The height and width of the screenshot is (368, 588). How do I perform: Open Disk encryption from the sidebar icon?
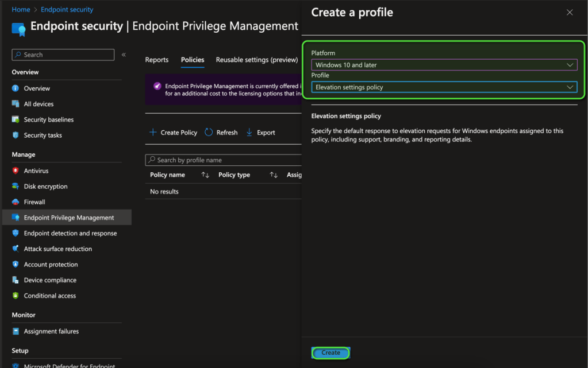coord(16,187)
